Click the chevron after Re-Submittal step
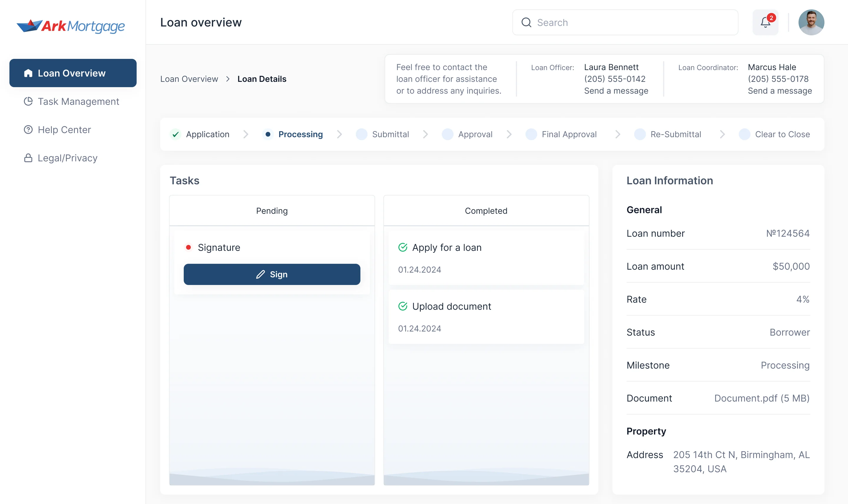Screen dimensions: 848x504 pos(722,135)
